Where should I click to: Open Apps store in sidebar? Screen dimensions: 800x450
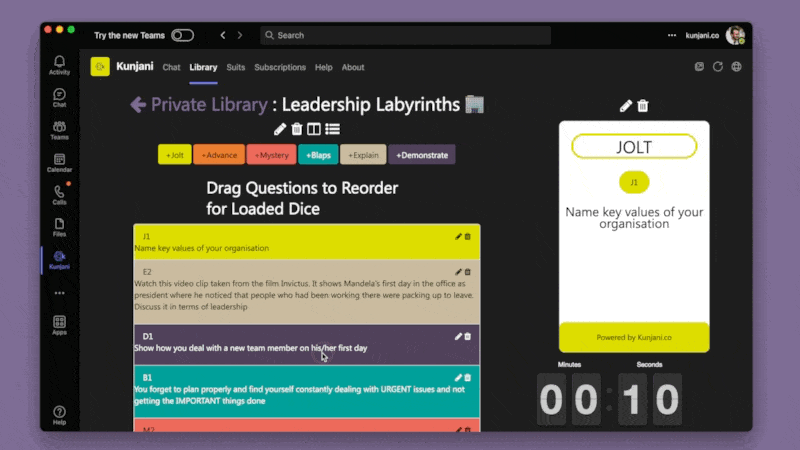tap(59, 325)
